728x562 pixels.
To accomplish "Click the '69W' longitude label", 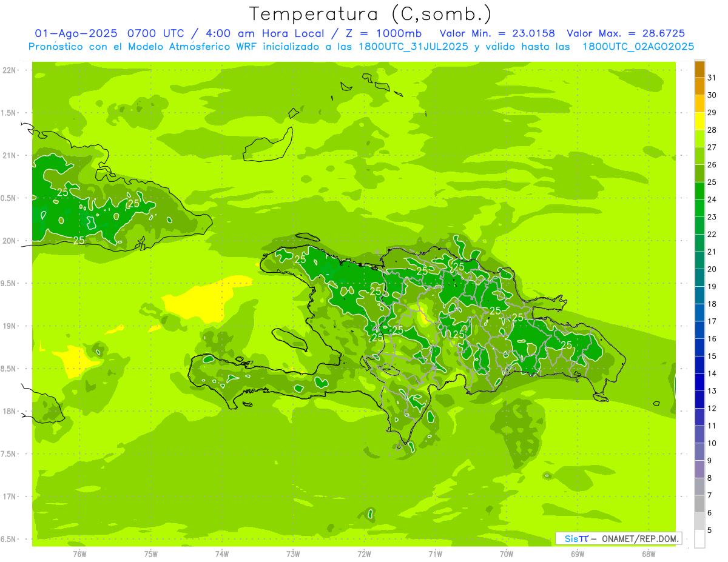I will click(x=578, y=554).
